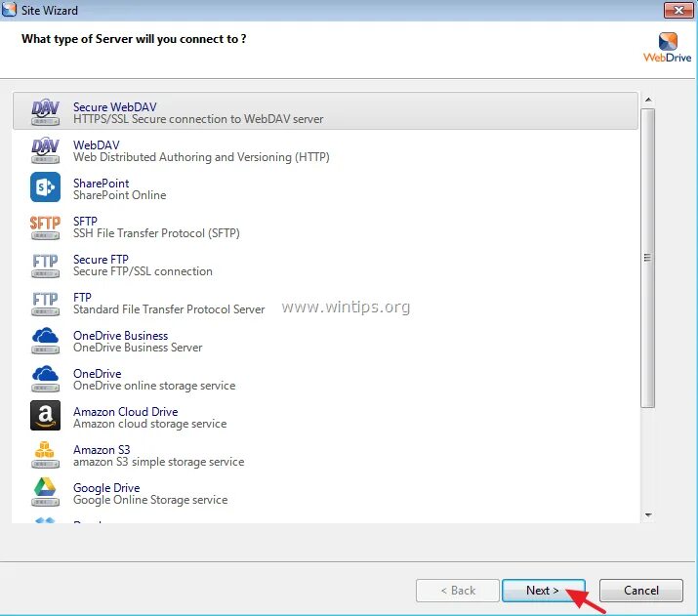698x616 pixels.
Task: Click the WebDrive logo in header
Action: [x=667, y=47]
